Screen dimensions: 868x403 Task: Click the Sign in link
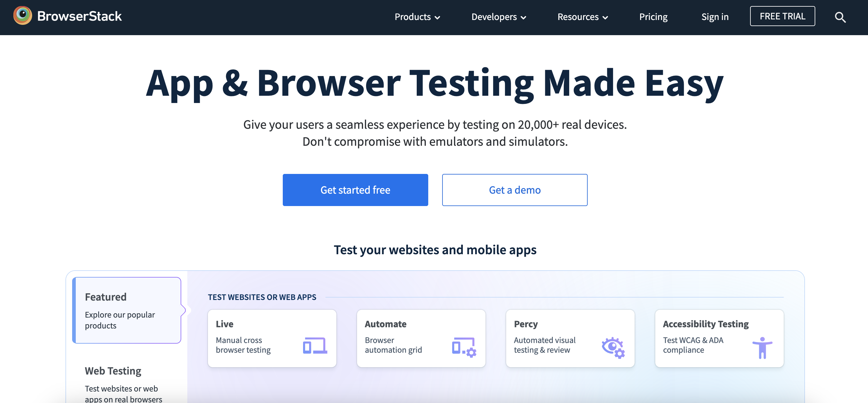(715, 16)
